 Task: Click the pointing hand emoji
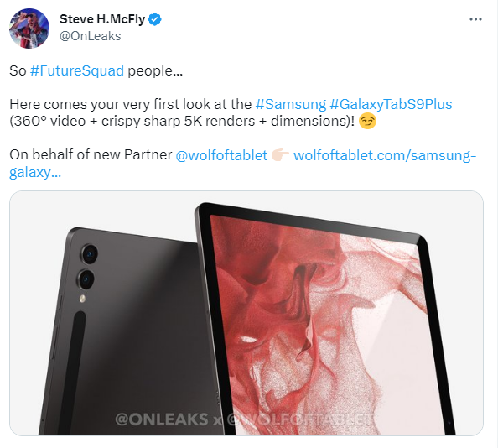280,154
